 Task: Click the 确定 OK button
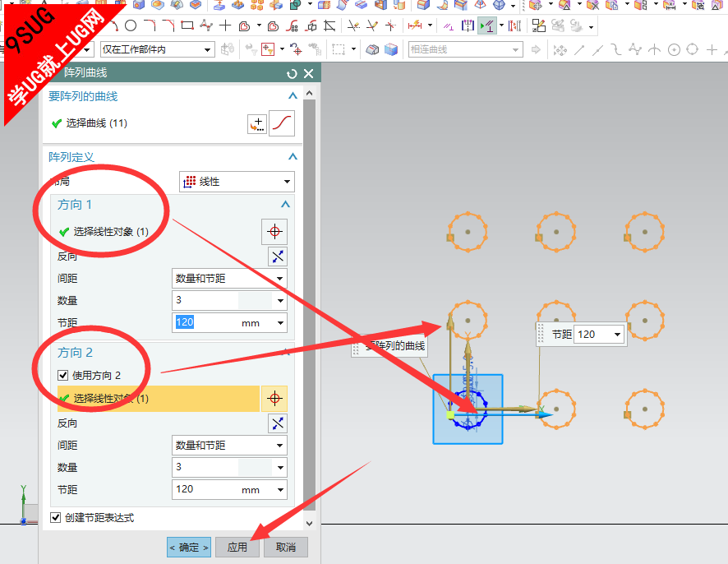pos(188,548)
